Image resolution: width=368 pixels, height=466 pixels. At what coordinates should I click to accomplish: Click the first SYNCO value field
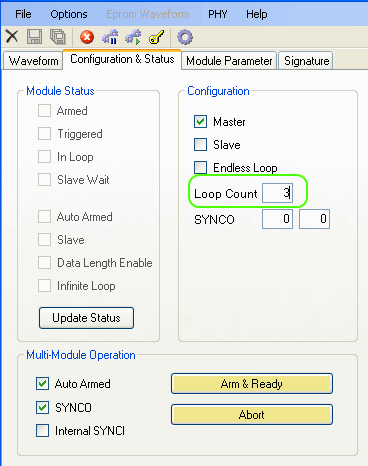tap(277, 219)
